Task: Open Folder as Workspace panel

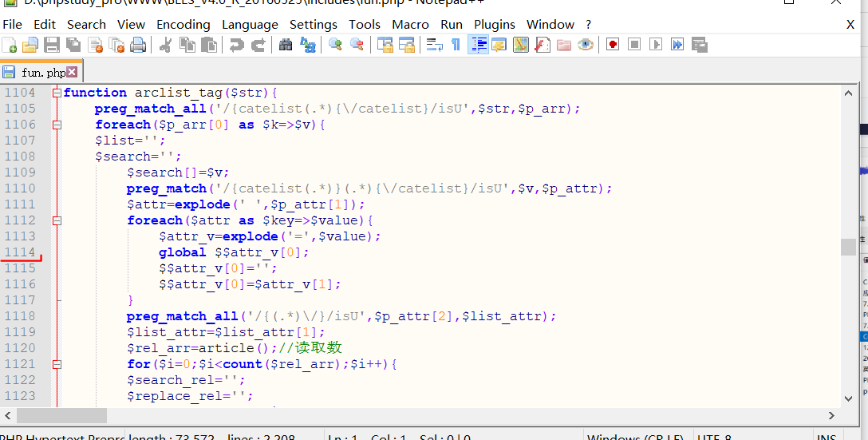Action: coord(563,45)
